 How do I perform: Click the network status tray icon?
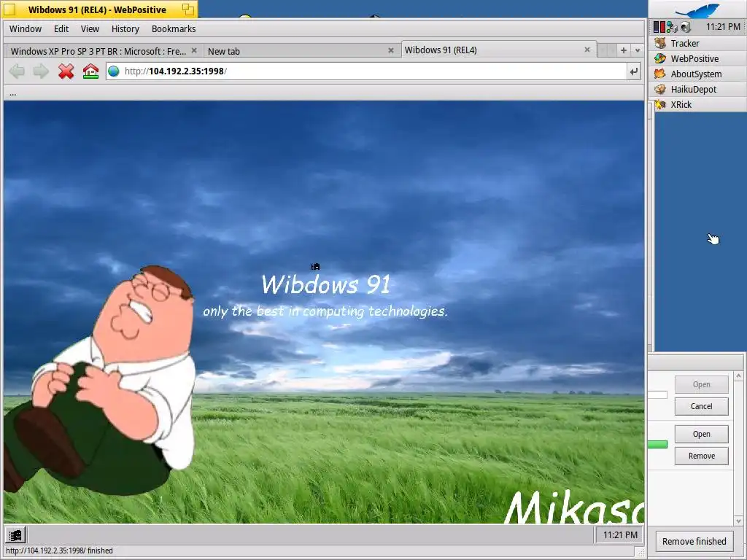point(672,27)
